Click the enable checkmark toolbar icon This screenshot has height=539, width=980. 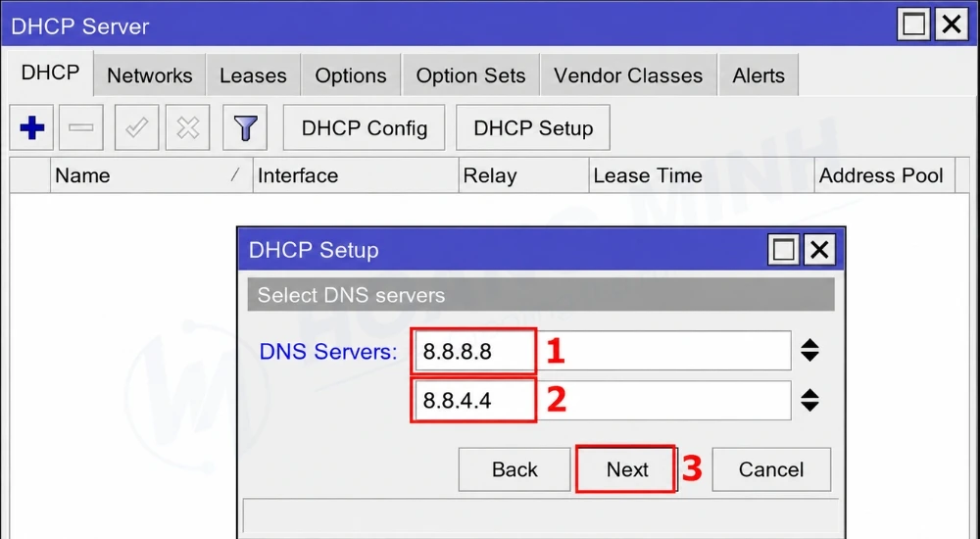coord(136,127)
